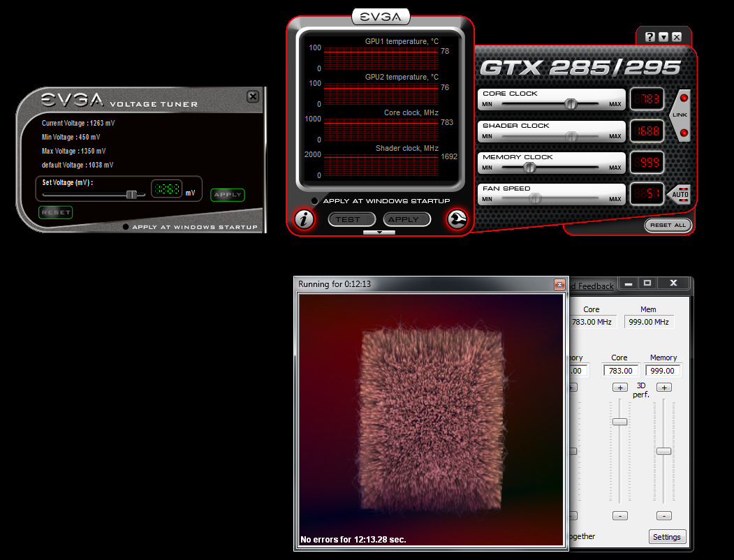
Task: Toggle the upper LINK indicator light
Action: 684,98
